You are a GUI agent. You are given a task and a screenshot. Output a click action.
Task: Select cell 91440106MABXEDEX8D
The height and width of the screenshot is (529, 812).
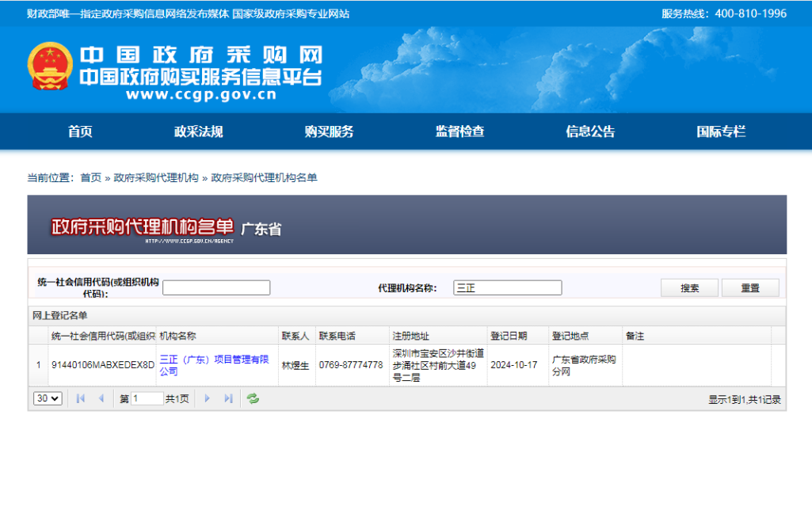(102, 365)
